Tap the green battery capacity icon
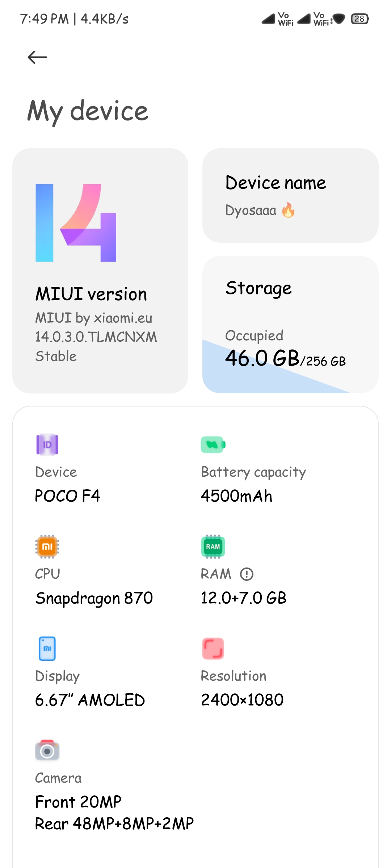 pos(213,444)
